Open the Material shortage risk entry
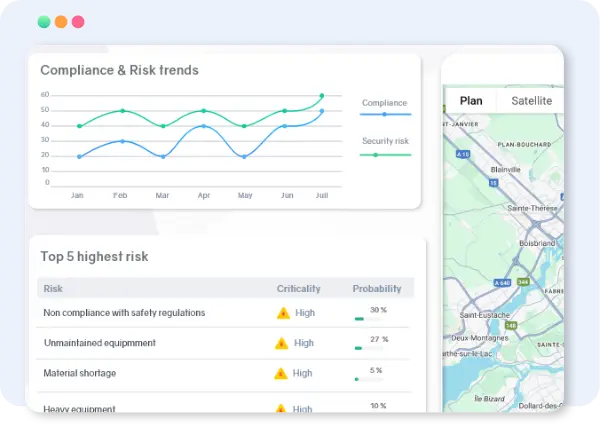The height and width of the screenshot is (431, 600). click(80, 374)
